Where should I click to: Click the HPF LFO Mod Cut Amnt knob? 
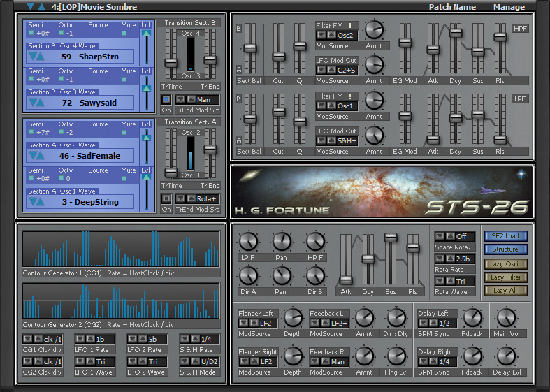click(x=374, y=65)
